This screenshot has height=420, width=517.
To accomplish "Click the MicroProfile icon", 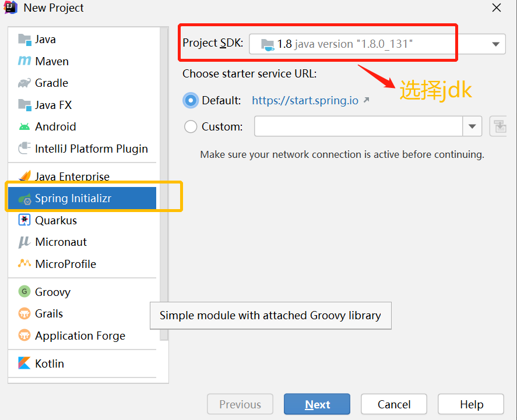I will coord(24,263).
